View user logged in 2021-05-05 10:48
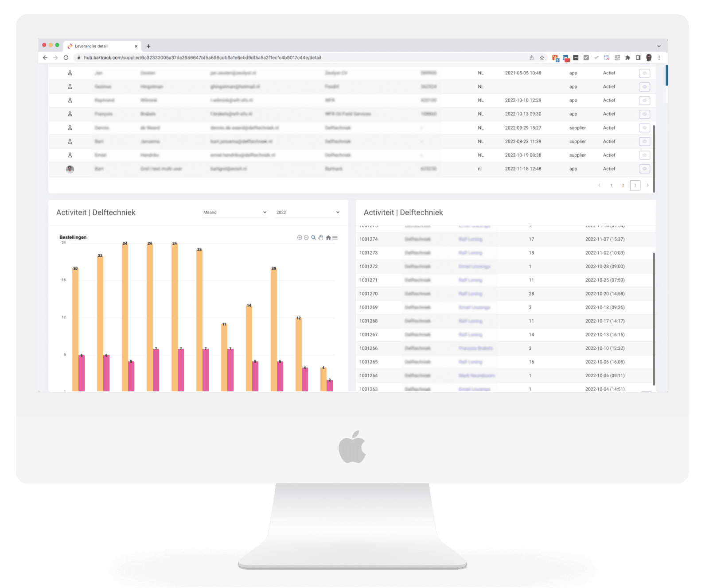This screenshot has width=709, height=588. point(645,73)
